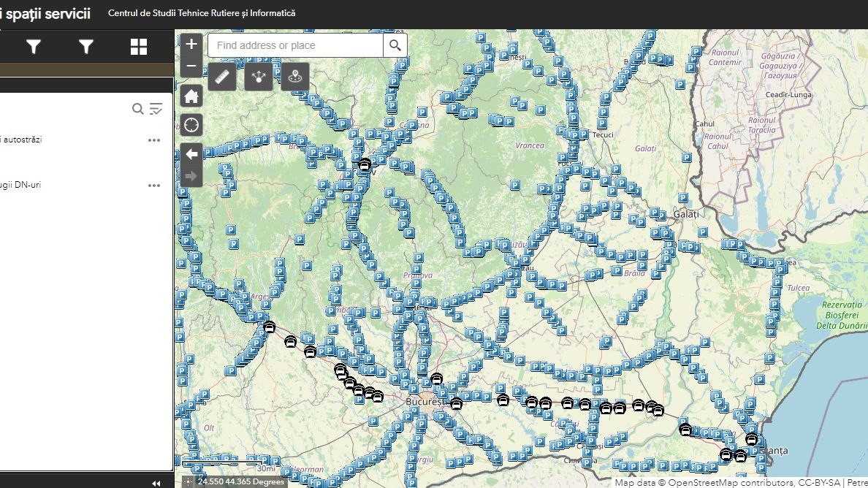The height and width of the screenshot is (488, 868).
Task: Open options menu for DN-uri layer
Action: pos(154,186)
